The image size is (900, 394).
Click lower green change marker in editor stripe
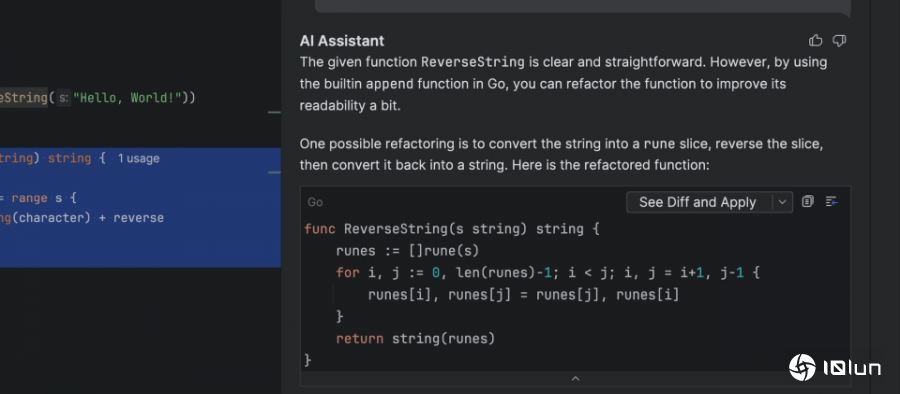274,172
